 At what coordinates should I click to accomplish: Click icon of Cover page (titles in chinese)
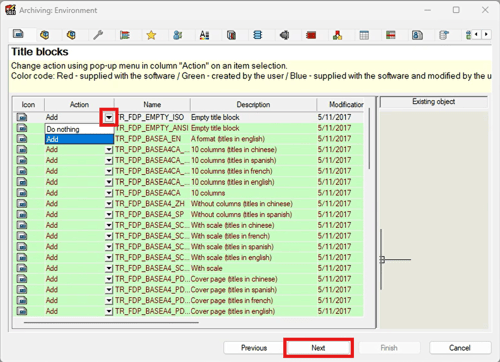click(x=22, y=279)
